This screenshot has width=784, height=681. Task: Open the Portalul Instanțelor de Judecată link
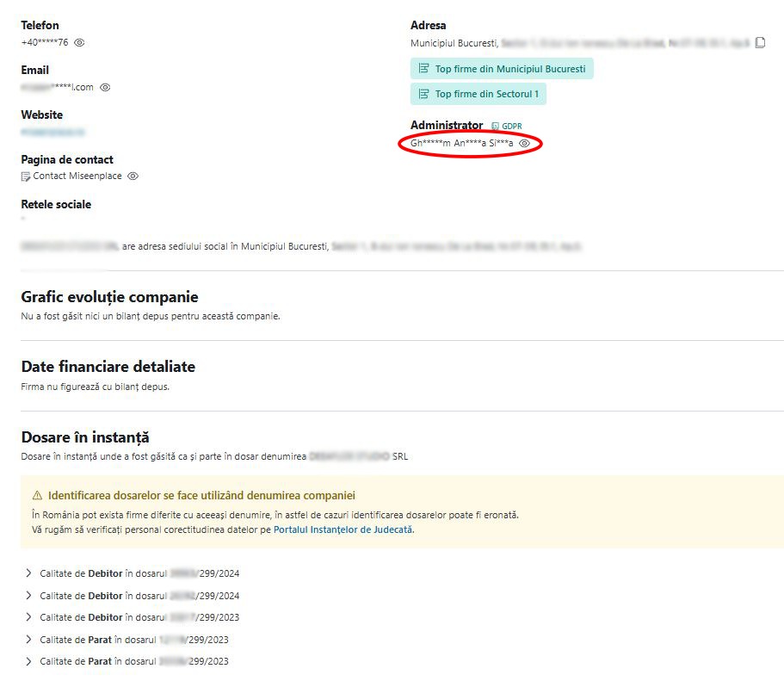343,530
